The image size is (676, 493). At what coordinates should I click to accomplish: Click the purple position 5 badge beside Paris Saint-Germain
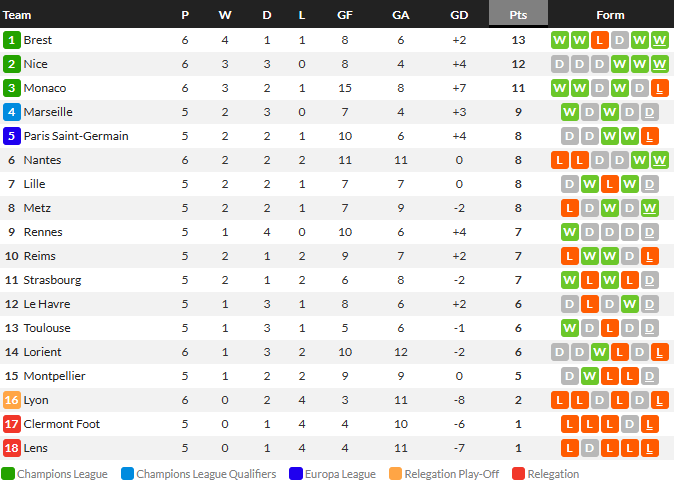(x=12, y=136)
